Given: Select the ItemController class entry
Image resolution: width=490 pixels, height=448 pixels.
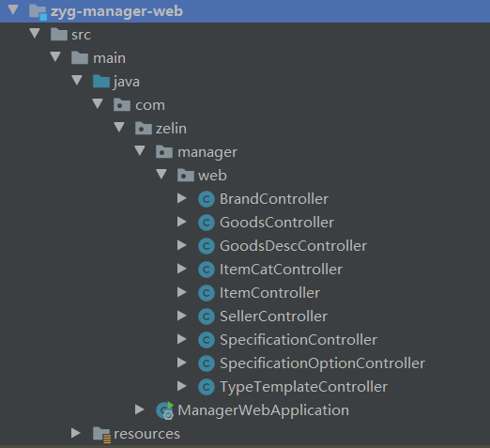Looking at the screenshot, I should point(269,293).
